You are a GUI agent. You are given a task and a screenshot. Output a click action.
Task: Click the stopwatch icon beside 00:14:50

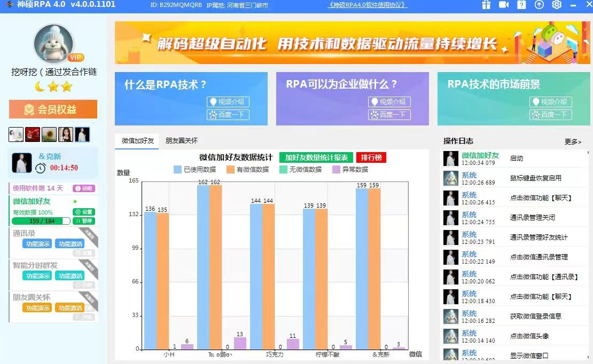[41, 168]
